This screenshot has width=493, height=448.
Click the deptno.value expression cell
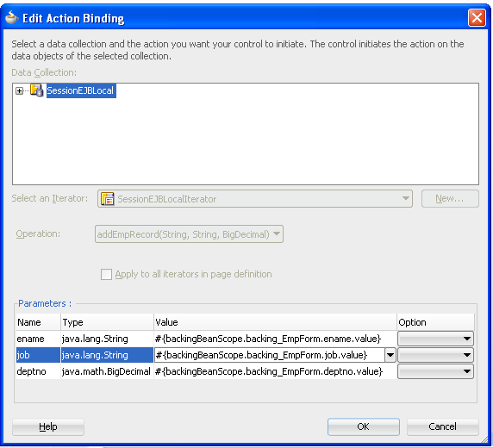click(275, 371)
